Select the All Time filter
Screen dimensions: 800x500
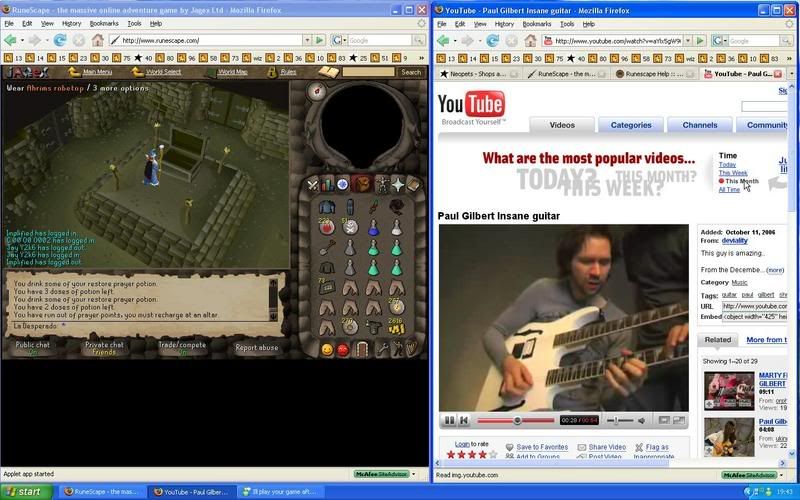[x=729, y=189]
